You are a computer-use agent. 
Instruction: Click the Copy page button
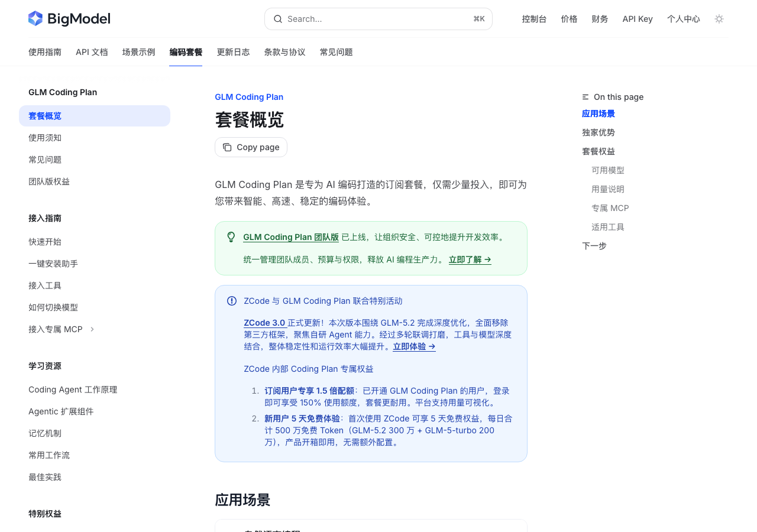(251, 147)
